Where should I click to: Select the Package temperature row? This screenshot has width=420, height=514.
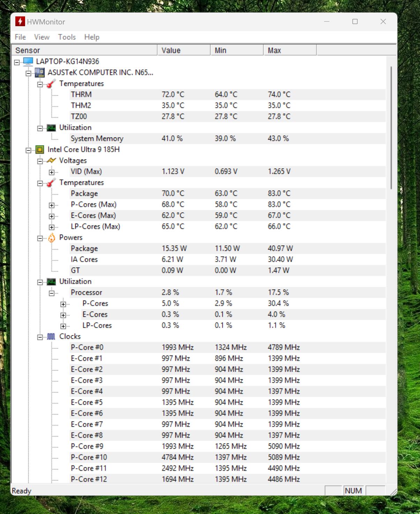point(228,193)
